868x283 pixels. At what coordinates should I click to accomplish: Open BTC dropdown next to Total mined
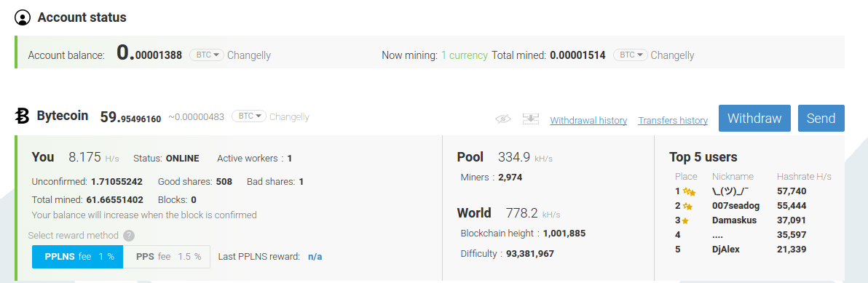pyautogui.click(x=630, y=55)
